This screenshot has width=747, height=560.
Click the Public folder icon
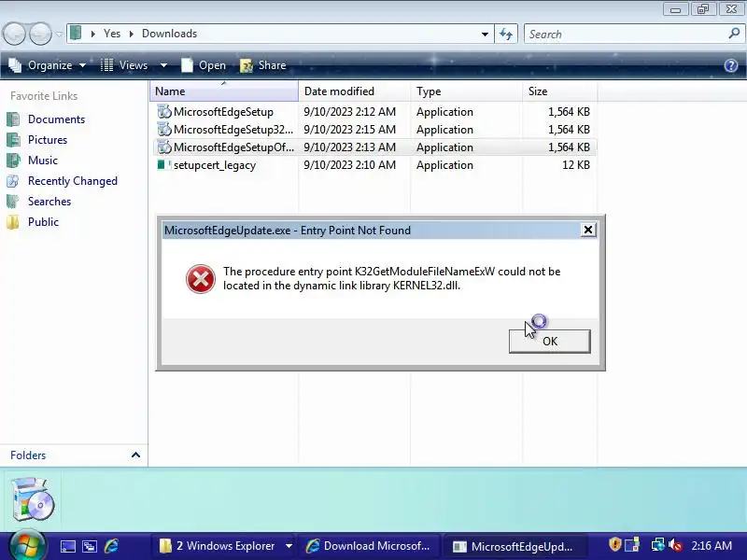pos(13,222)
